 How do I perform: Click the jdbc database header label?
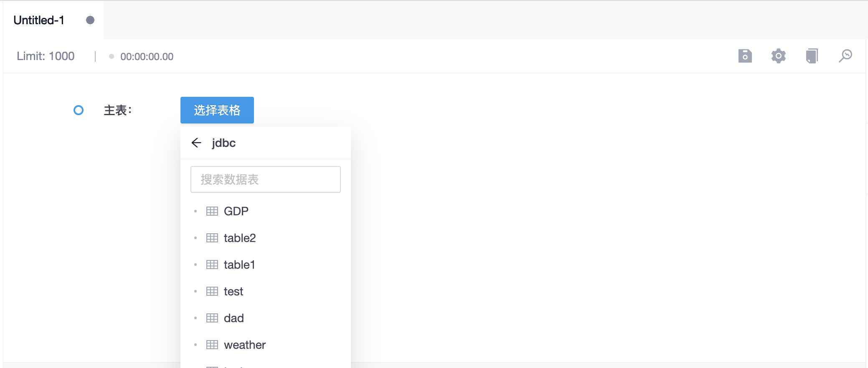coord(224,143)
